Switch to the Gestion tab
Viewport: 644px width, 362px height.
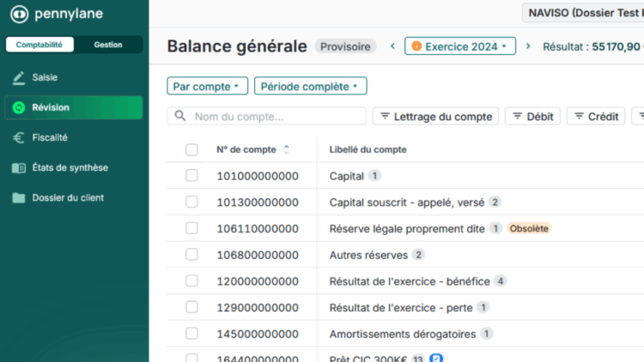click(x=108, y=45)
